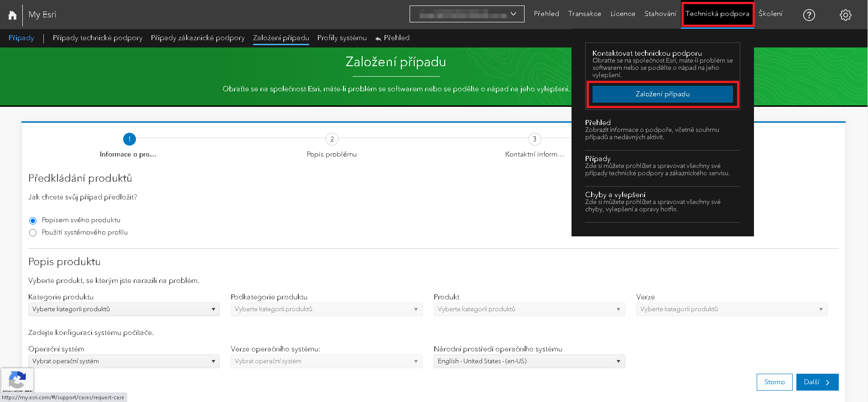
Task: Select the 'Popisem svého produktu' radio button
Action: click(x=33, y=221)
